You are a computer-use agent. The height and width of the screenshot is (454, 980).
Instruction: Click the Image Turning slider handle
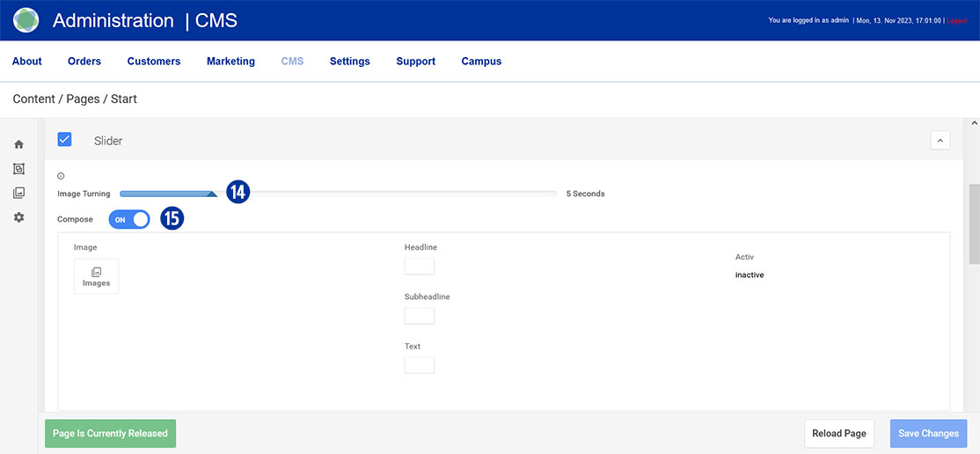pos(210,194)
